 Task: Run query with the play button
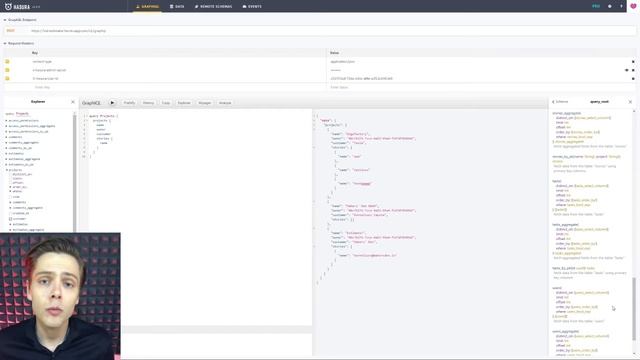(x=112, y=103)
